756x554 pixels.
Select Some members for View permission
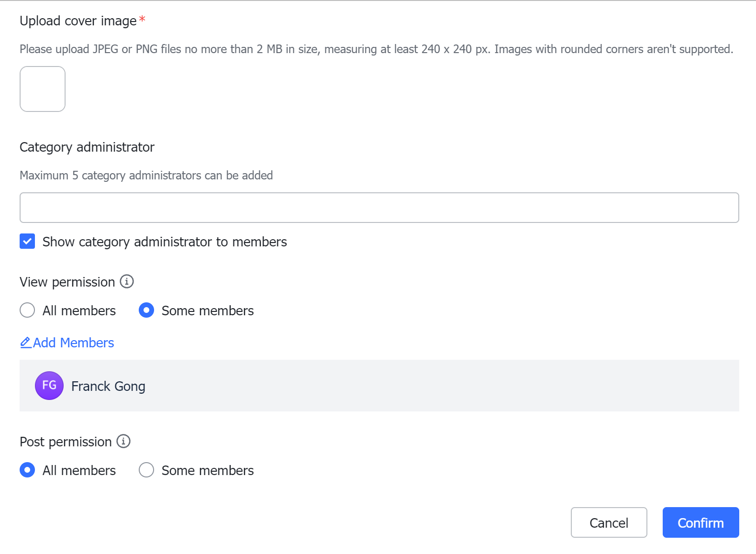pos(146,310)
